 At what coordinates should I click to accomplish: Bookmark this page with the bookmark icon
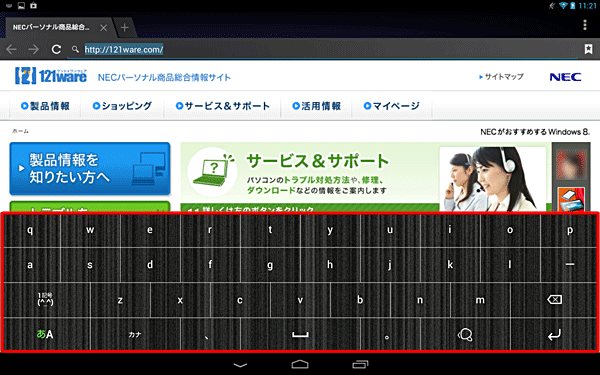click(588, 49)
